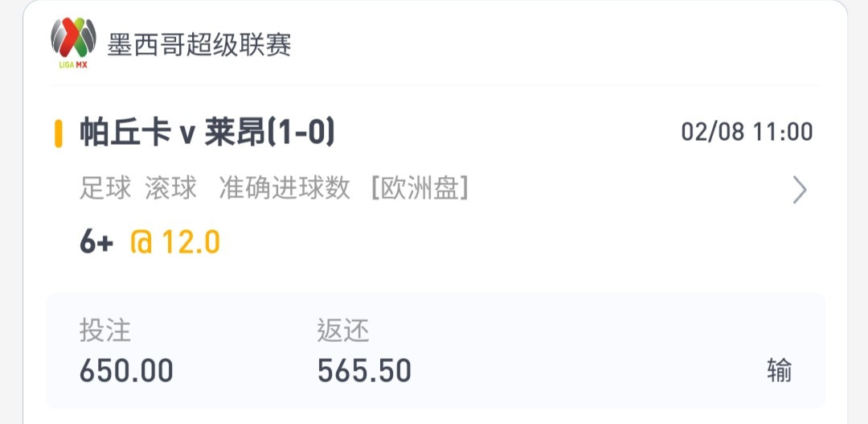Select the 滚球 in-play label
The image size is (868, 424).
(x=171, y=188)
